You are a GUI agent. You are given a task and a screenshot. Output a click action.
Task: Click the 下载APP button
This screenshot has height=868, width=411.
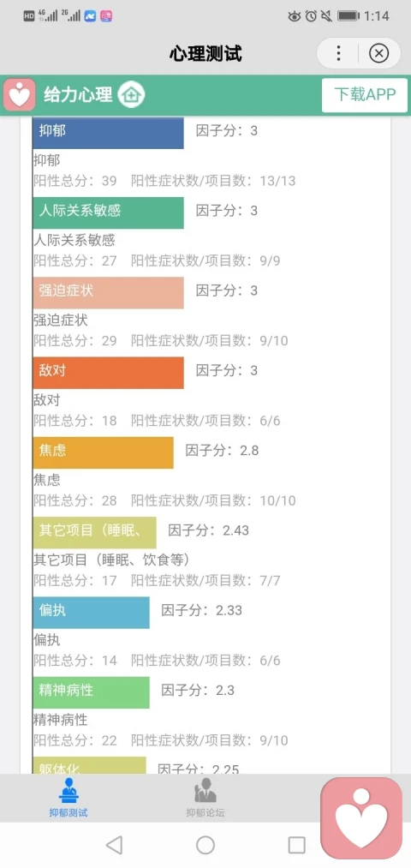coord(365,94)
